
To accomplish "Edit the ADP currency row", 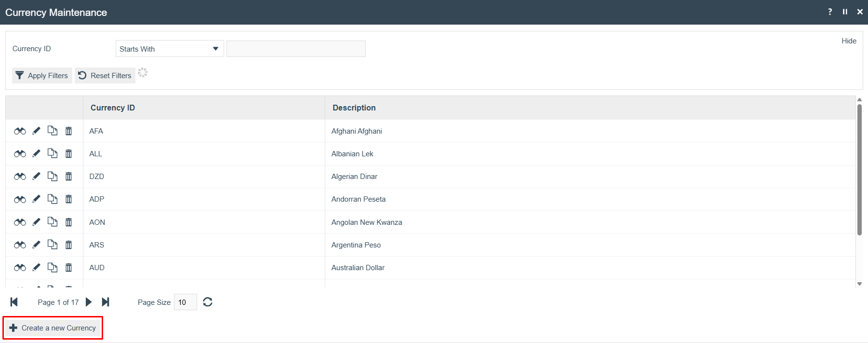I will [36, 199].
